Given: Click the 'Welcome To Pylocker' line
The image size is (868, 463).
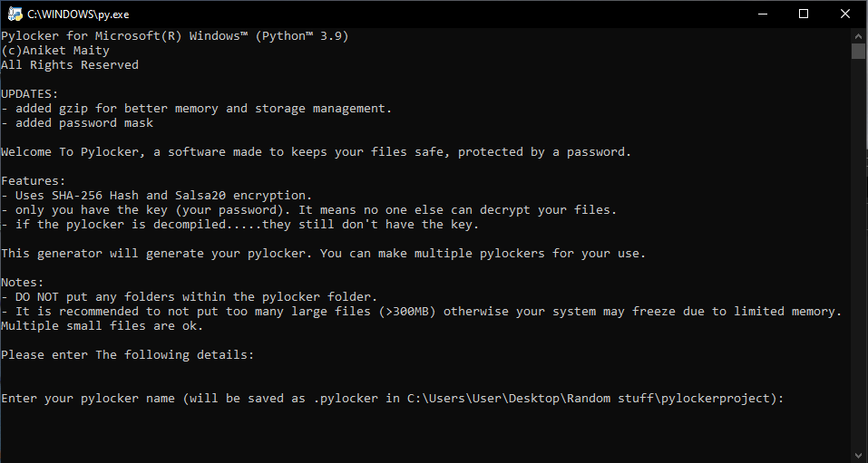Looking at the screenshot, I should point(316,152).
